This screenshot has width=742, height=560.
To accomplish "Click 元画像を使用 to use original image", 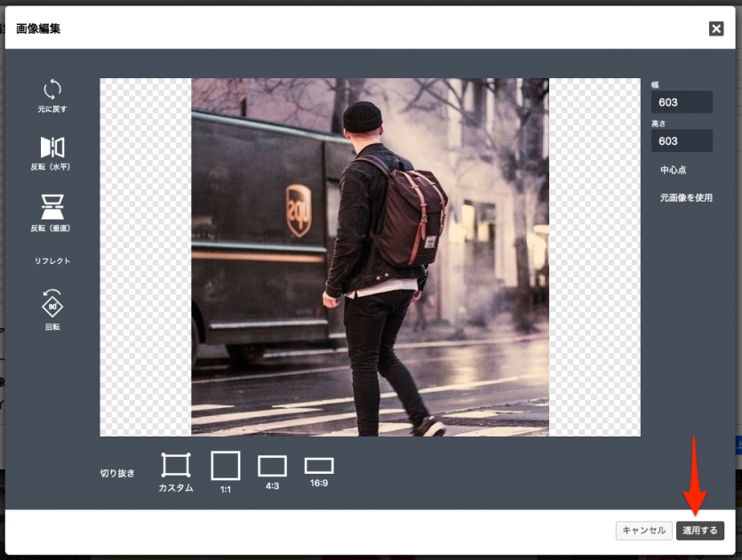I will point(685,197).
